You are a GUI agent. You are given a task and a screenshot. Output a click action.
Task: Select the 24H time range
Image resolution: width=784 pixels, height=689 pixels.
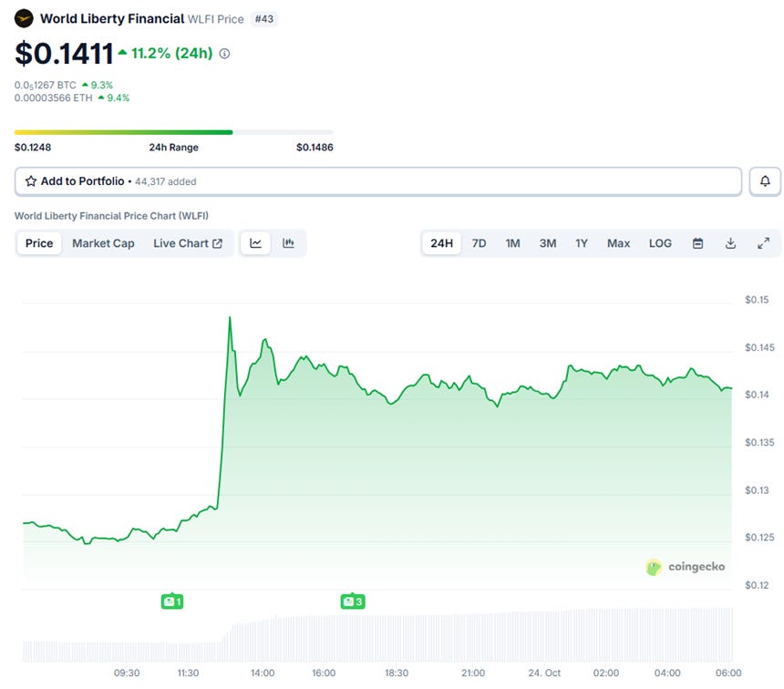click(441, 243)
